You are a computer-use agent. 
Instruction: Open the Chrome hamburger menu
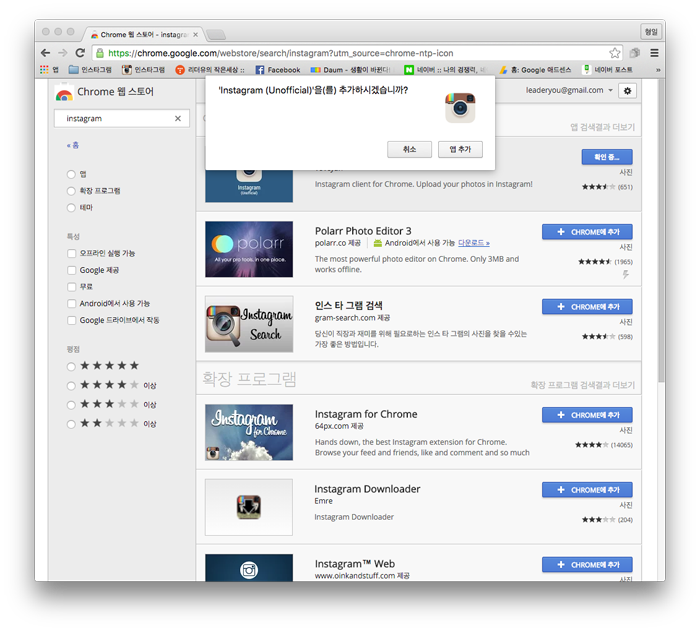654,53
